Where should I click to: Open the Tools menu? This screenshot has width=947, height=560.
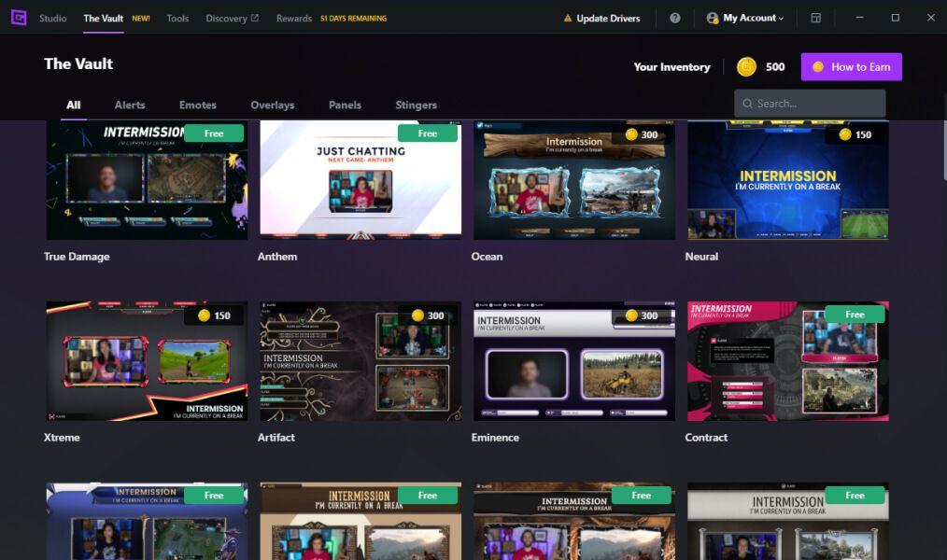pos(177,18)
